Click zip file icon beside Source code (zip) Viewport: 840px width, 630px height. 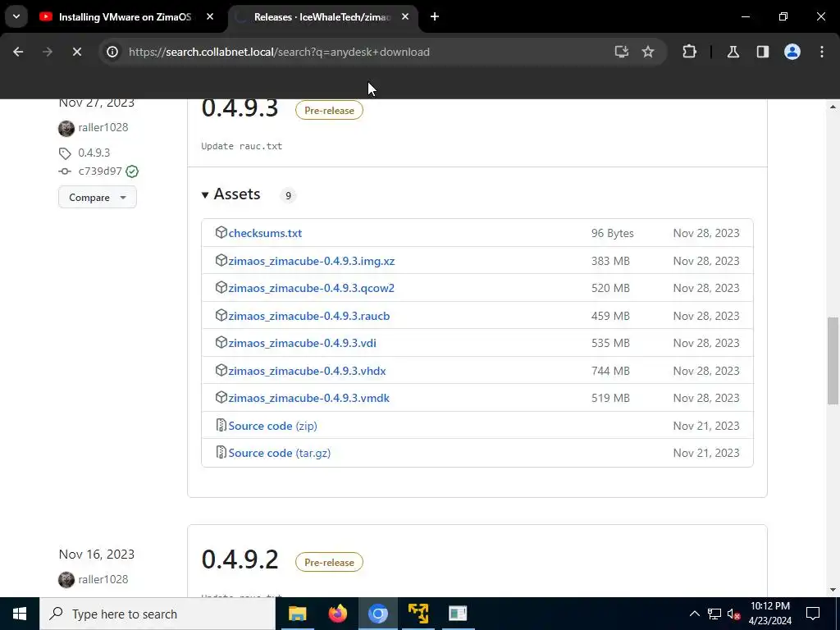click(x=221, y=426)
